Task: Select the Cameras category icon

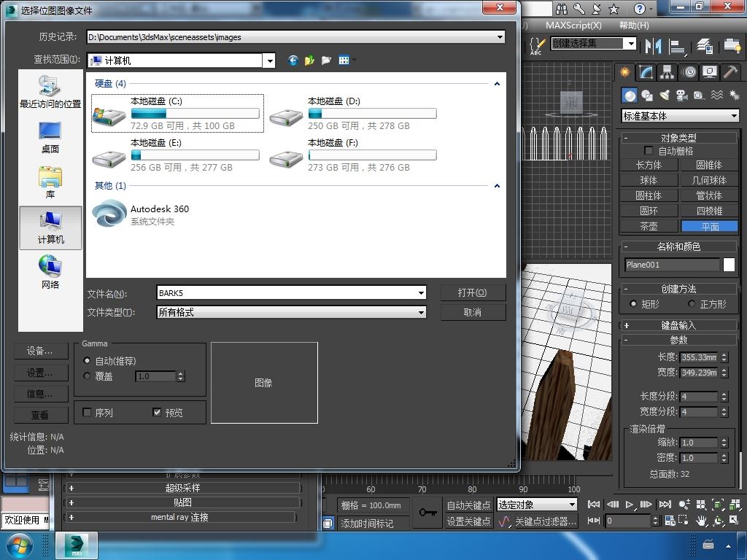Action: pyautogui.click(x=682, y=96)
